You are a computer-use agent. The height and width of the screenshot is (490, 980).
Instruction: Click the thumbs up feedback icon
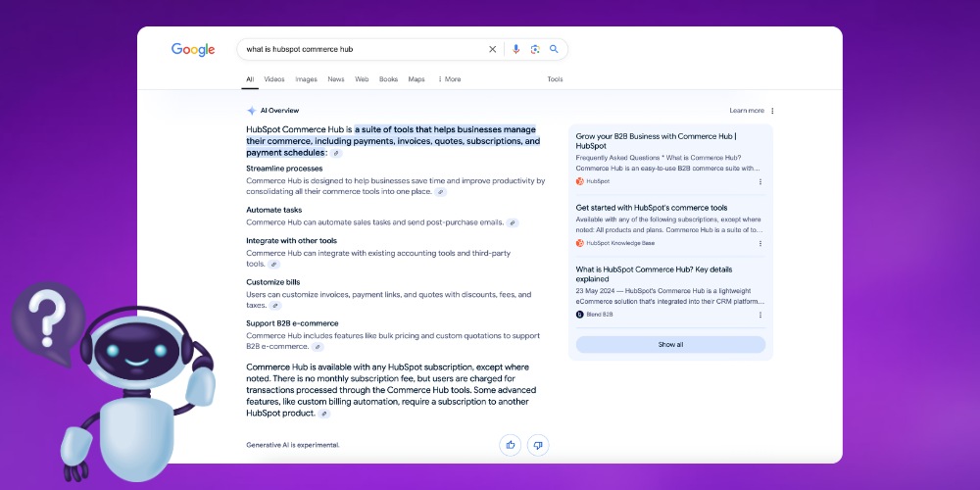point(511,445)
